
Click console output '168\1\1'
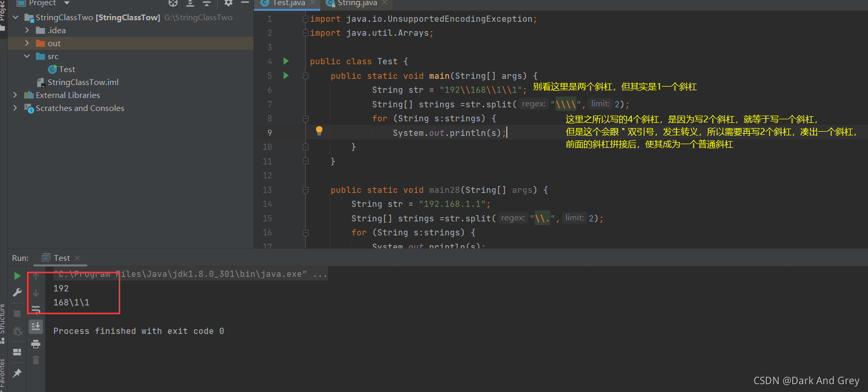click(x=72, y=302)
